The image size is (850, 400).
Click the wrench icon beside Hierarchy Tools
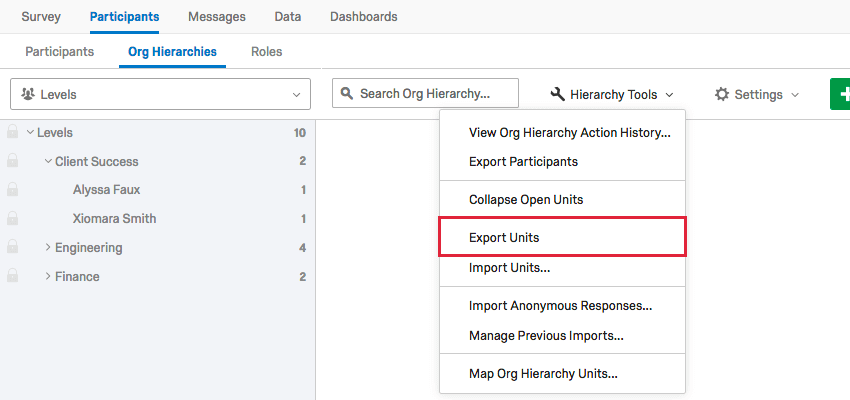(x=558, y=94)
